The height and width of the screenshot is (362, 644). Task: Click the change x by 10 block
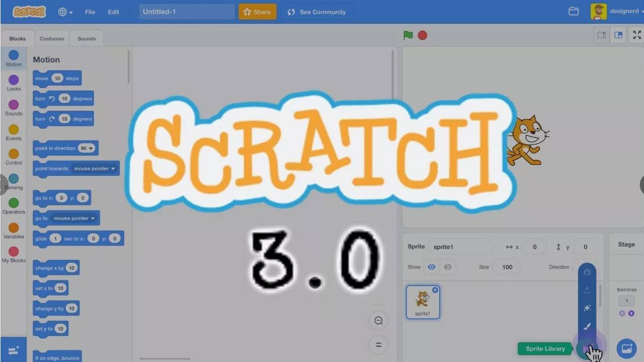56,268
